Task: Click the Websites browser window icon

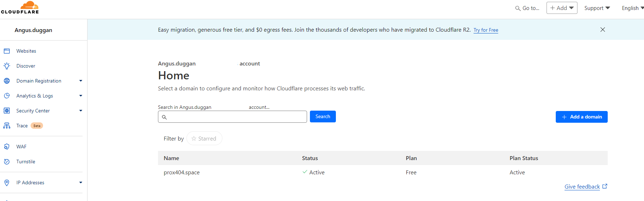Action: tap(7, 51)
